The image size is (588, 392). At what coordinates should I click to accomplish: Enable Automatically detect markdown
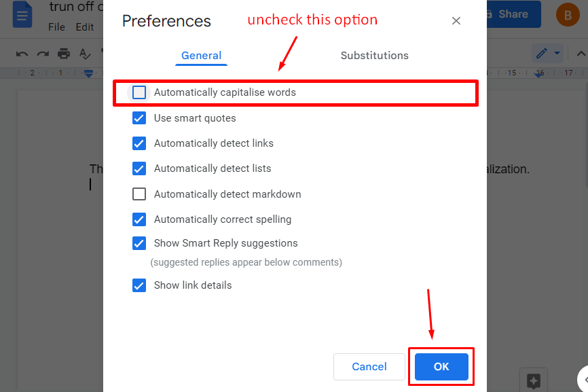pos(139,194)
